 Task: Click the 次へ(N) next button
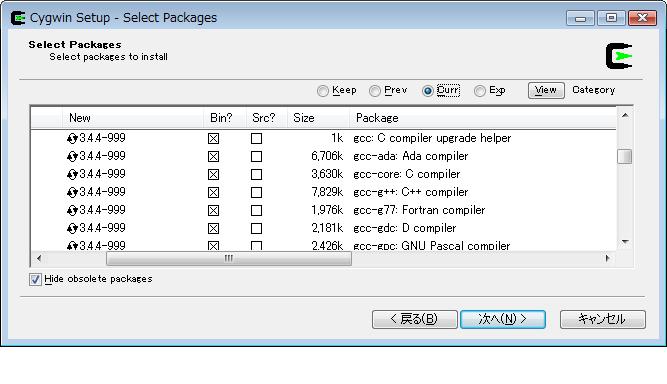click(x=503, y=319)
